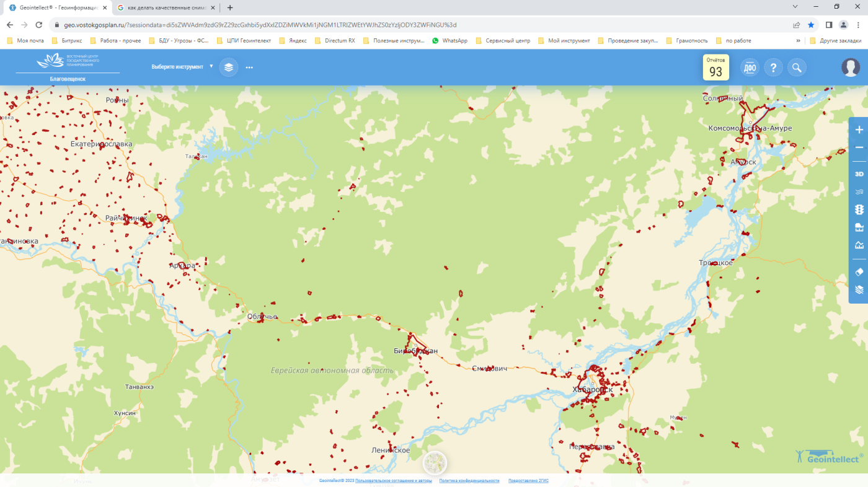This screenshot has height=487, width=868.
Task: Open the Мой инструмент bookmark folder
Action: click(564, 40)
